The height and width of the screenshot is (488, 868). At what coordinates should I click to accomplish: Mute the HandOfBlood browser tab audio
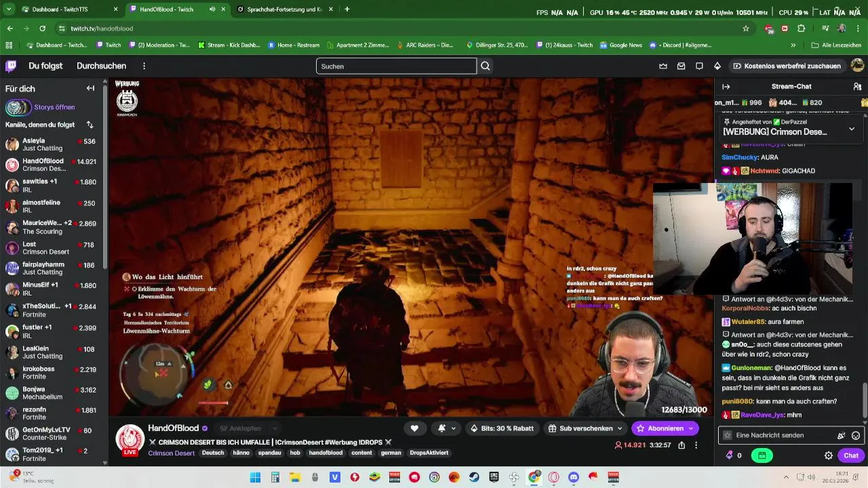(212, 9)
